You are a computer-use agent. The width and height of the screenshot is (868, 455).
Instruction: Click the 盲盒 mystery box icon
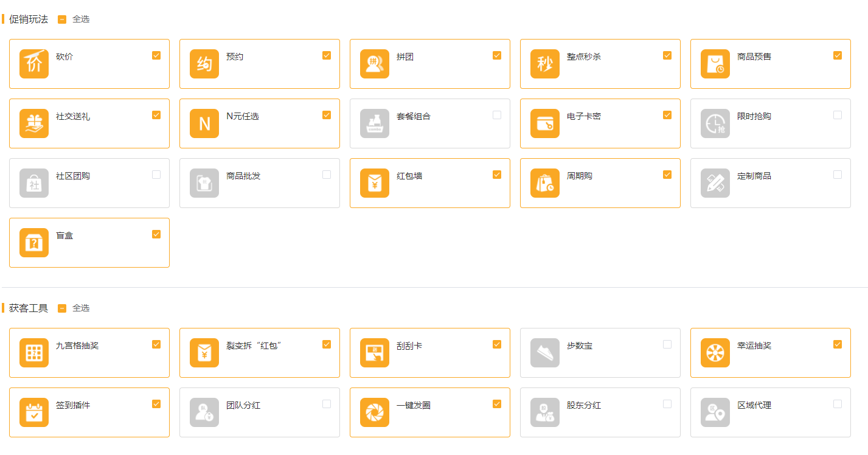pyautogui.click(x=34, y=243)
